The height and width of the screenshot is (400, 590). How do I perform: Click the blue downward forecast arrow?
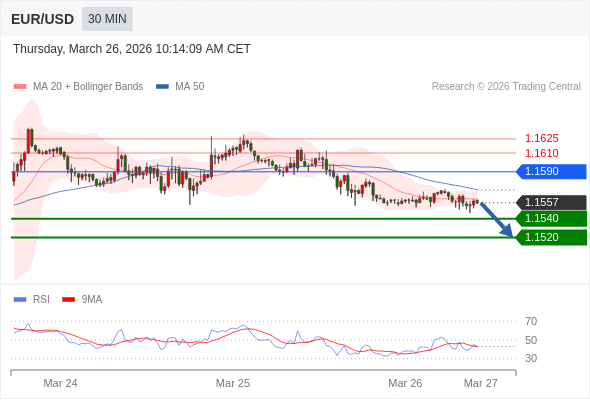496,220
